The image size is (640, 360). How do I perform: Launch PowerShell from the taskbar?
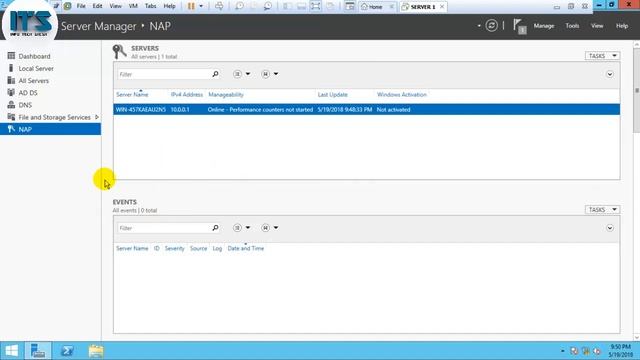pyautogui.click(x=67, y=351)
